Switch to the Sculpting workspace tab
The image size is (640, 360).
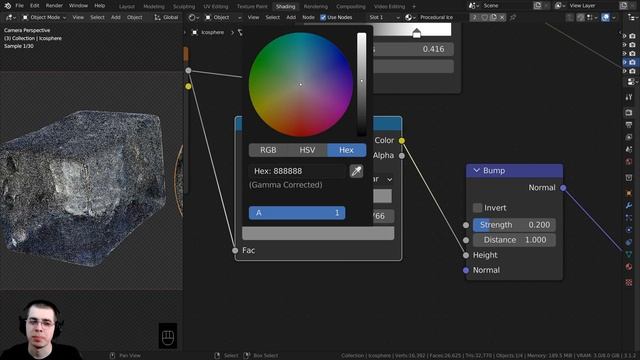point(184,7)
